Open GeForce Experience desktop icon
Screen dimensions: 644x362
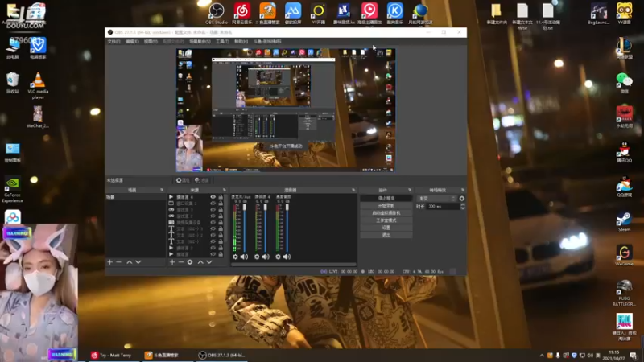[12, 190]
